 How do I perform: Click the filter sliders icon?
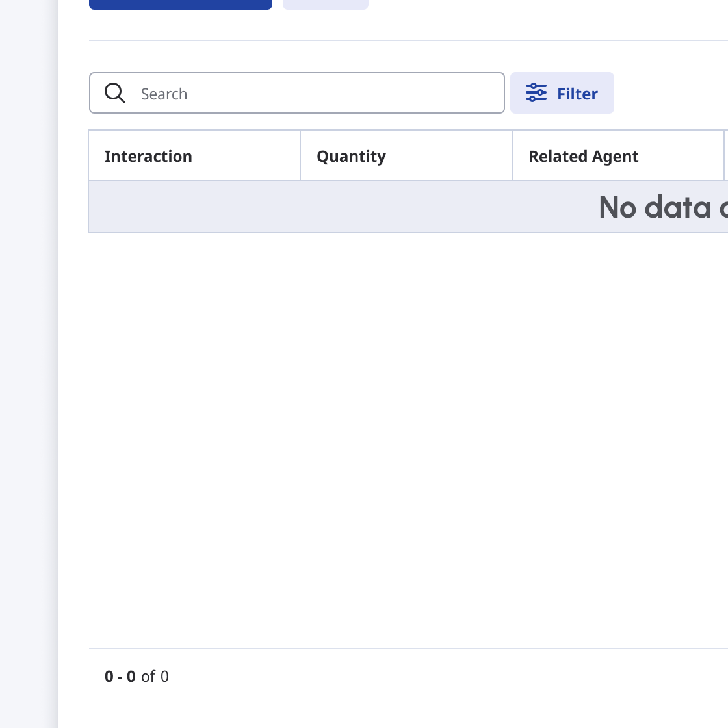536,92
